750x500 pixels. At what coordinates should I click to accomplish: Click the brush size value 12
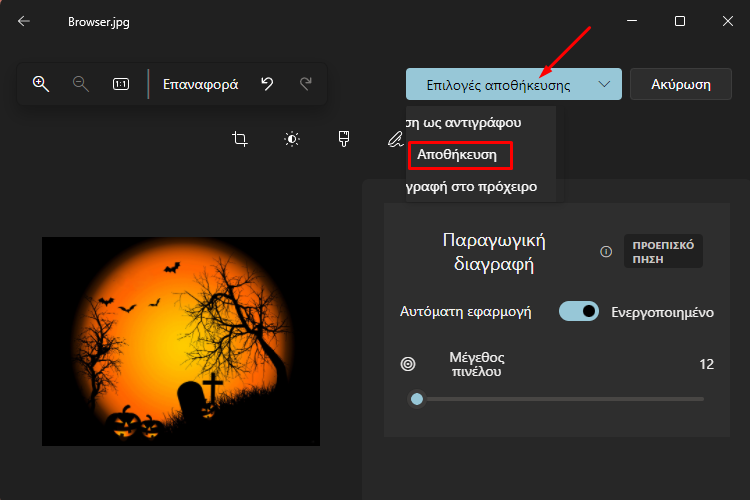706,364
